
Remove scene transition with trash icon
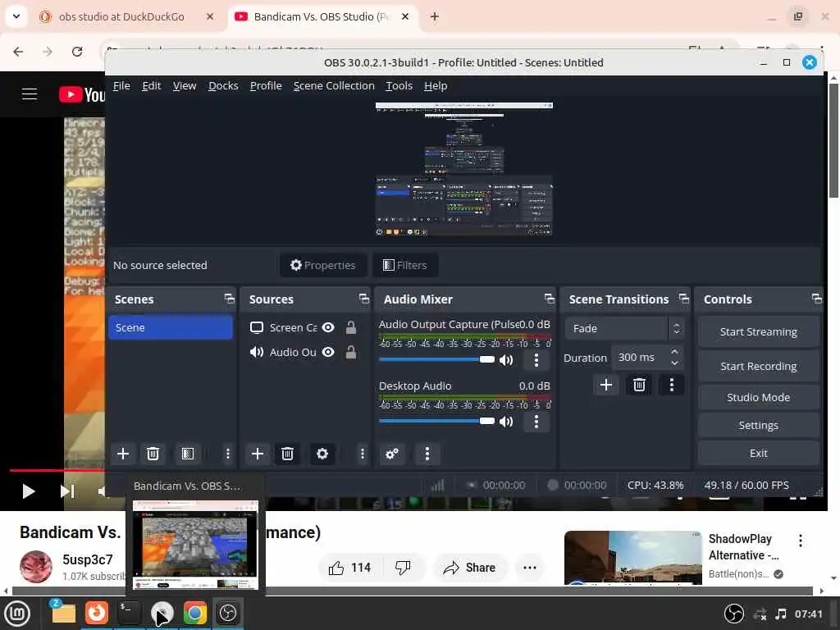click(639, 385)
